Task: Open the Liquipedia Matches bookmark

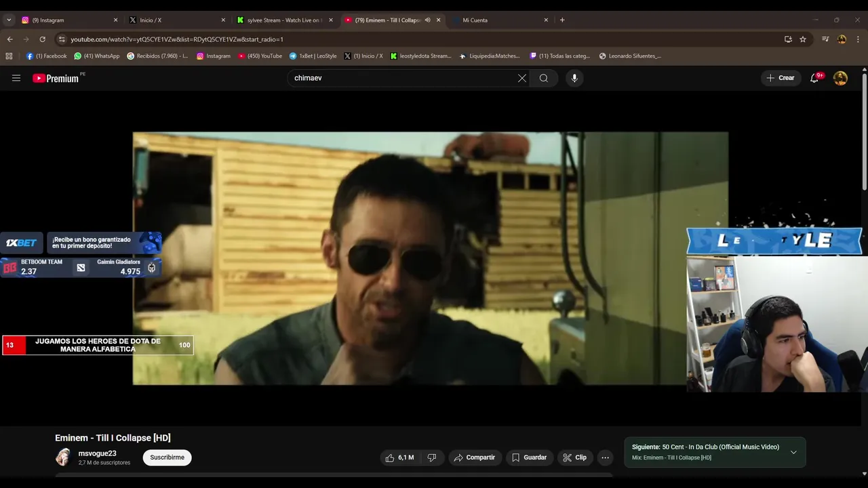Action: [x=490, y=56]
